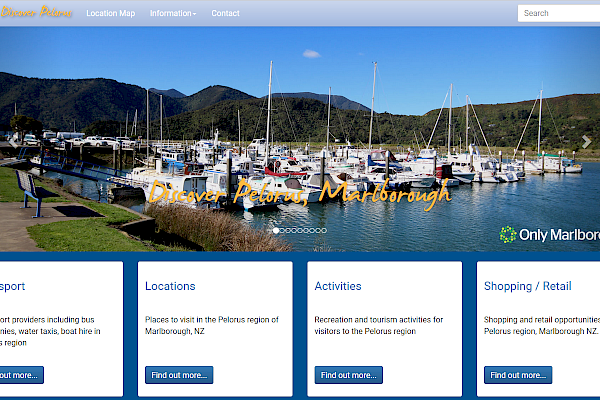Open the Location Map page
The image size is (600, 400).
110,13
